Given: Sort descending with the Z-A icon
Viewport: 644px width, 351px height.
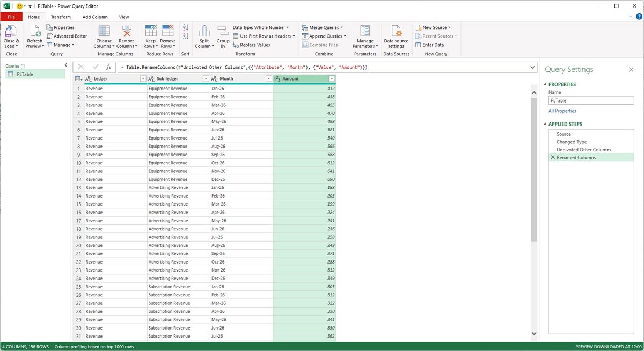Looking at the screenshot, I should [x=186, y=36].
